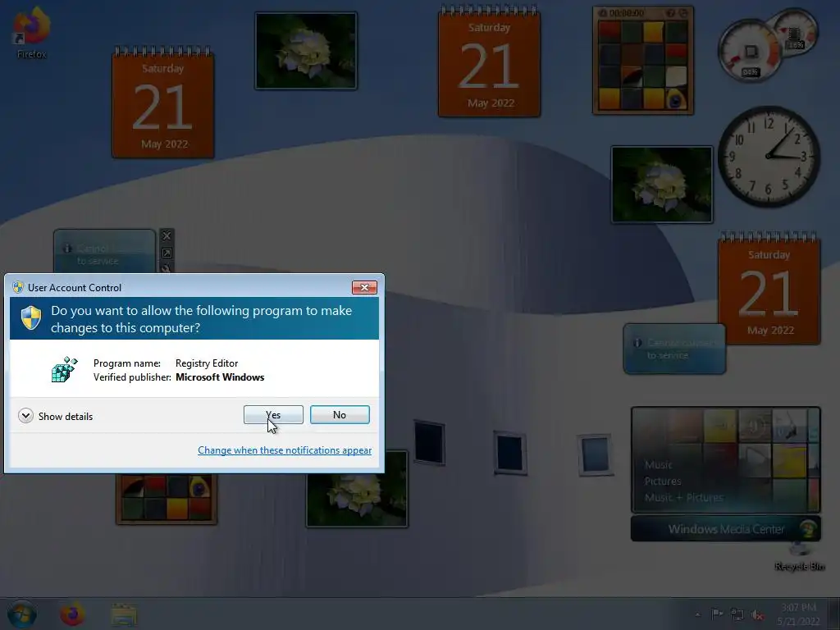Click picture puzzle partly hidden by UAC dialog
This screenshot has width=840, height=630.
point(167,498)
